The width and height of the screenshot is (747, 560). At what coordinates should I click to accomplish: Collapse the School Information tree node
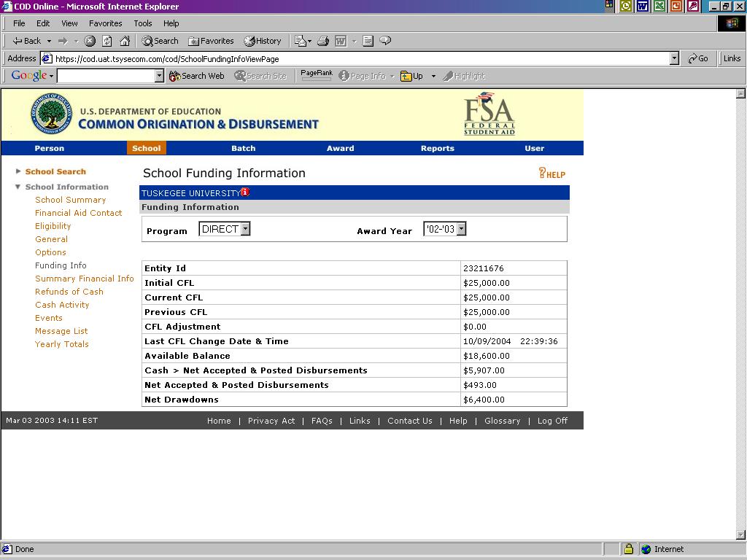(18, 187)
